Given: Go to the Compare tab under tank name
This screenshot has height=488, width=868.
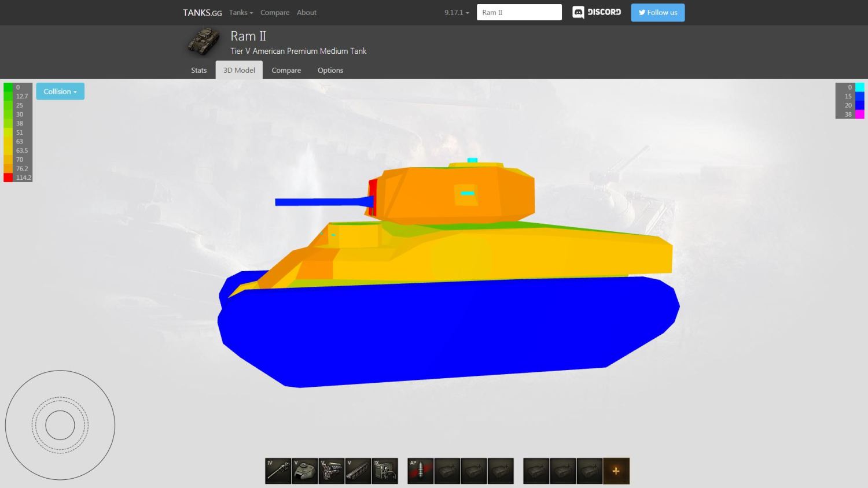Looking at the screenshot, I should (x=286, y=70).
